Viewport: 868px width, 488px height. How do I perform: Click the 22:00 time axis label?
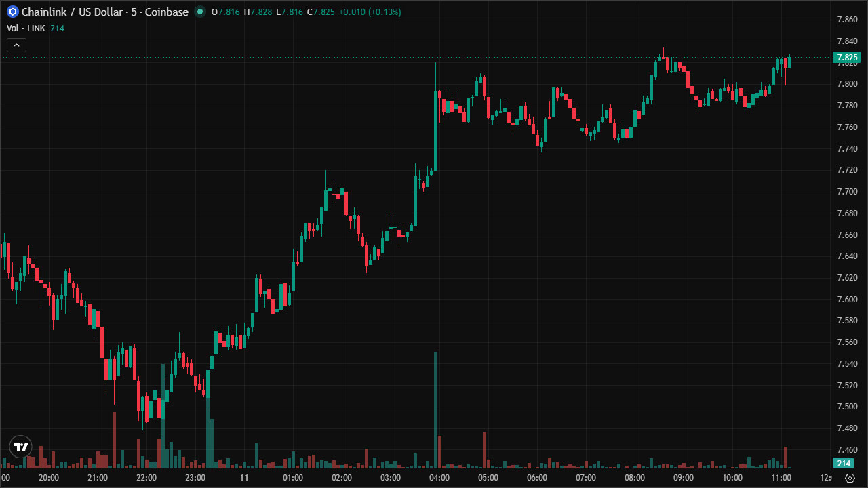(146, 478)
